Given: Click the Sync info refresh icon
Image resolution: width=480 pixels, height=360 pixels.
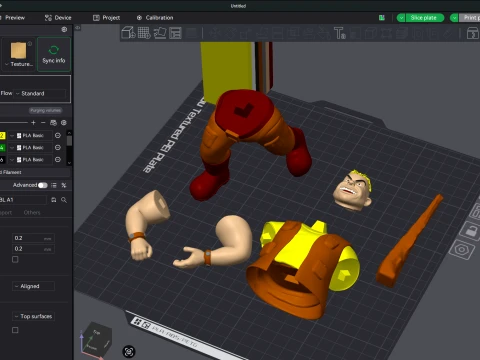Looking at the screenshot, I should pos(54,50).
